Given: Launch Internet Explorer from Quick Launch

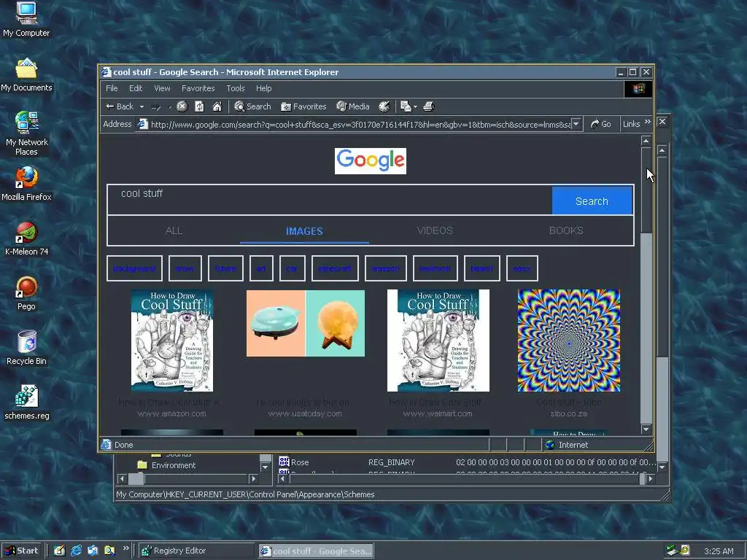Looking at the screenshot, I should pyautogui.click(x=76, y=551).
